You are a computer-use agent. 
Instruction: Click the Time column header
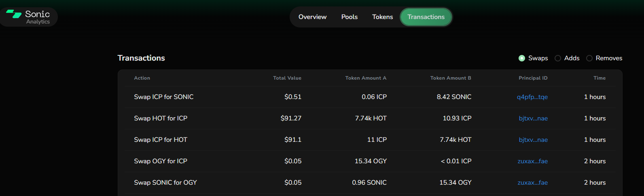coord(599,78)
